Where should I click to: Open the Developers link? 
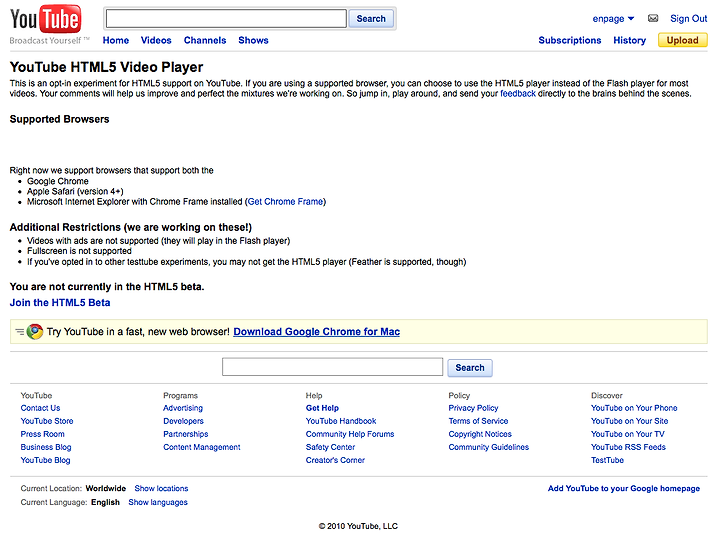pyautogui.click(x=183, y=421)
